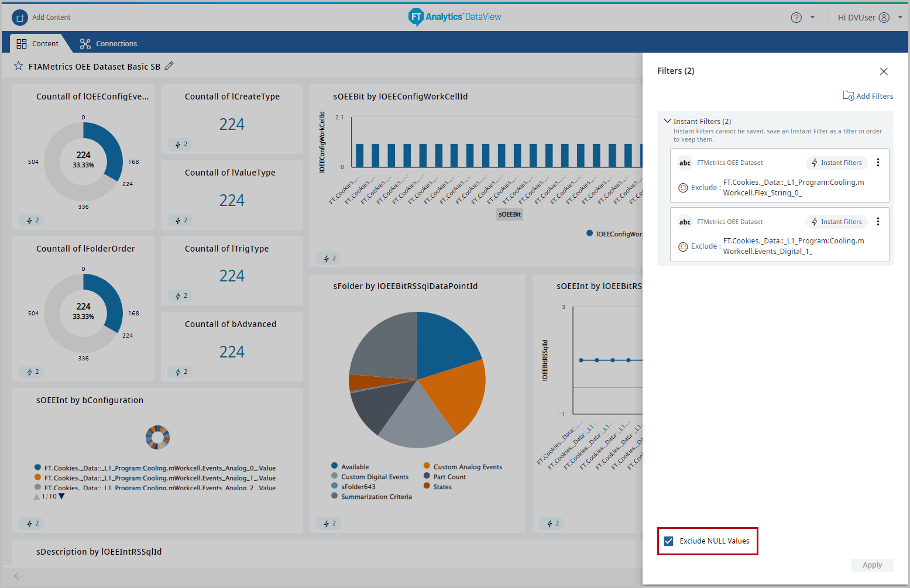The image size is (910, 588).
Task: Collapse the Instant Filters section
Action: 667,121
